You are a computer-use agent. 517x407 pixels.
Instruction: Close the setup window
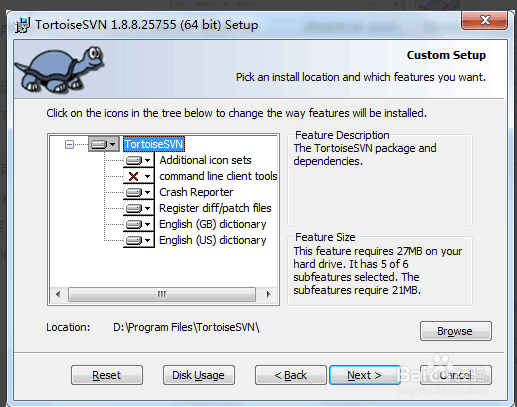coord(485,20)
